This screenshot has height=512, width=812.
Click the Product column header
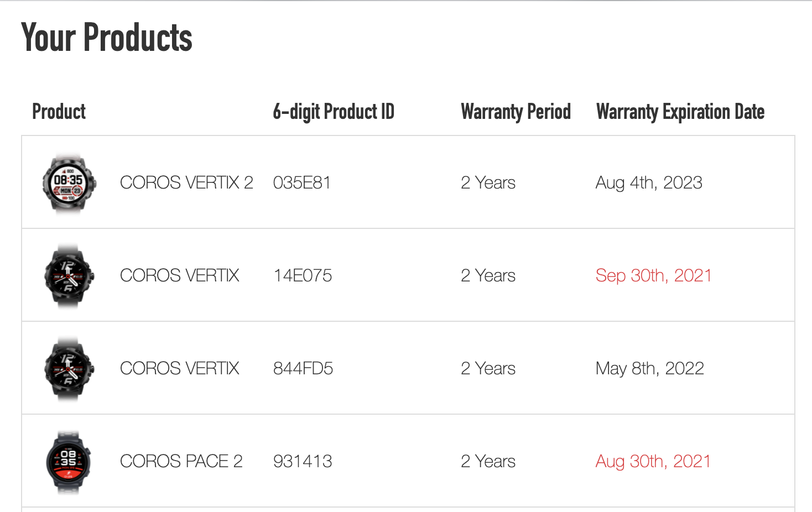[x=59, y=112]
